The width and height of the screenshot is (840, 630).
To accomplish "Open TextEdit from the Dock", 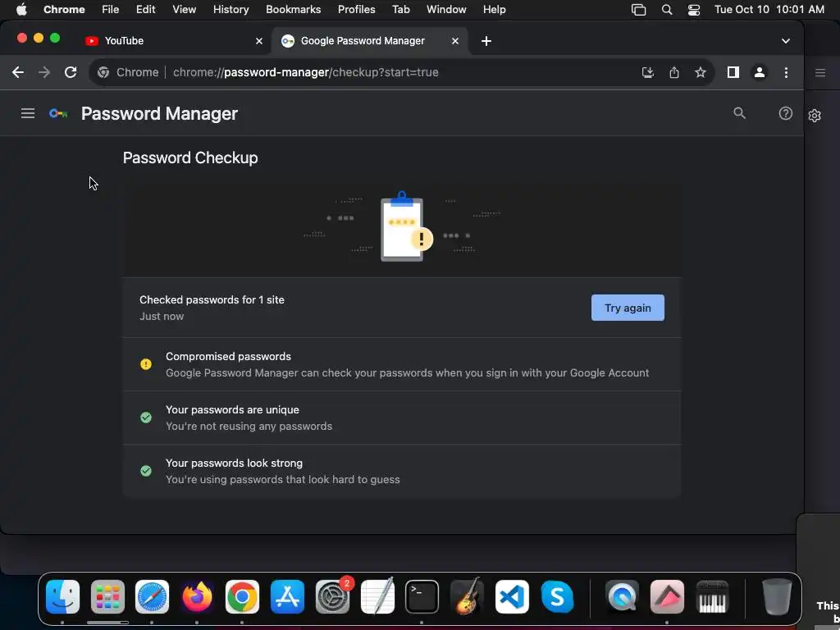I will pos(377,596).
